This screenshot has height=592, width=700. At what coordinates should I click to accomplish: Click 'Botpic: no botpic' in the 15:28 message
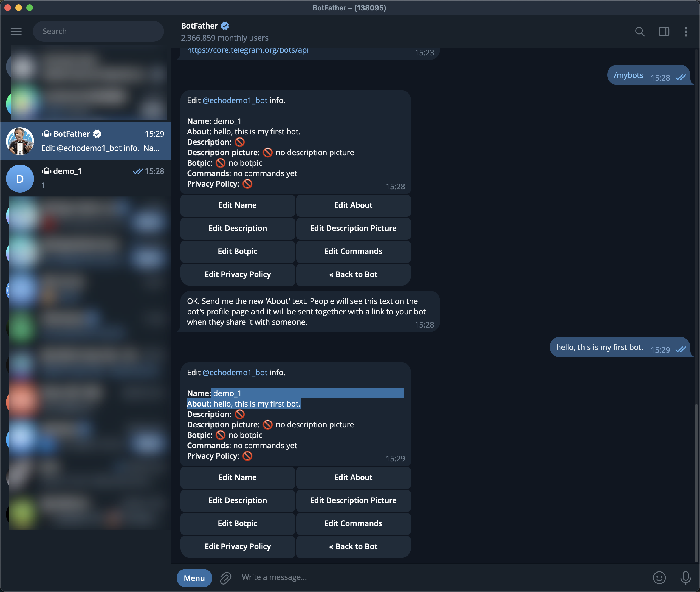pos(224,163)
